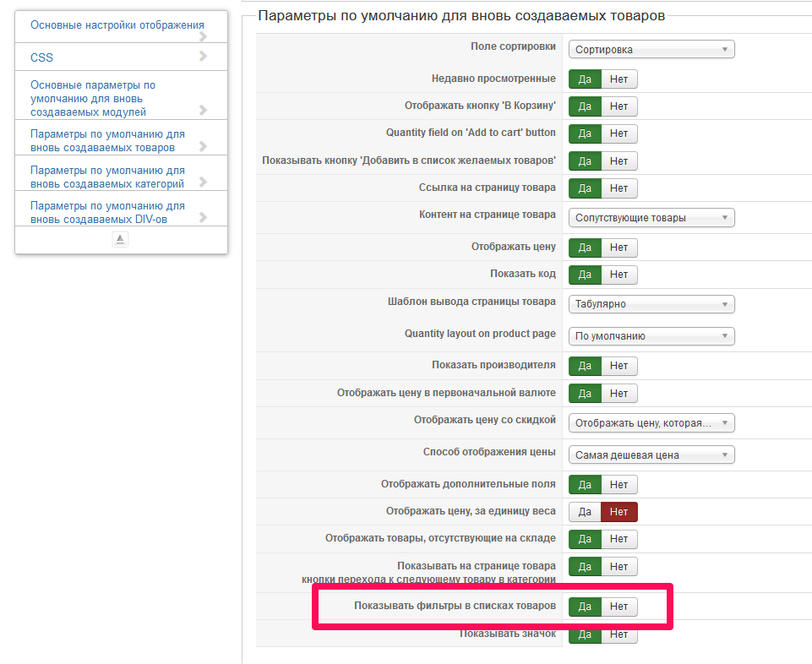
Task: Set кнопки перехода к следующему товару to Нет
Action: [619, 567]
